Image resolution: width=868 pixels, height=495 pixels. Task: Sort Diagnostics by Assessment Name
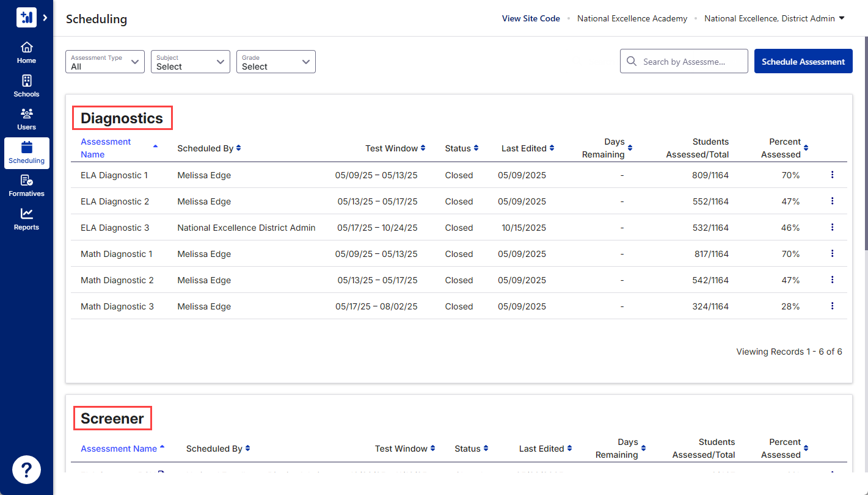(119, 148)
